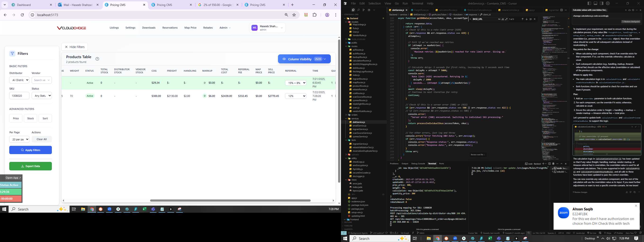Click the split editor icon in Cursor

pyautogui.click(x=562, y=10)
